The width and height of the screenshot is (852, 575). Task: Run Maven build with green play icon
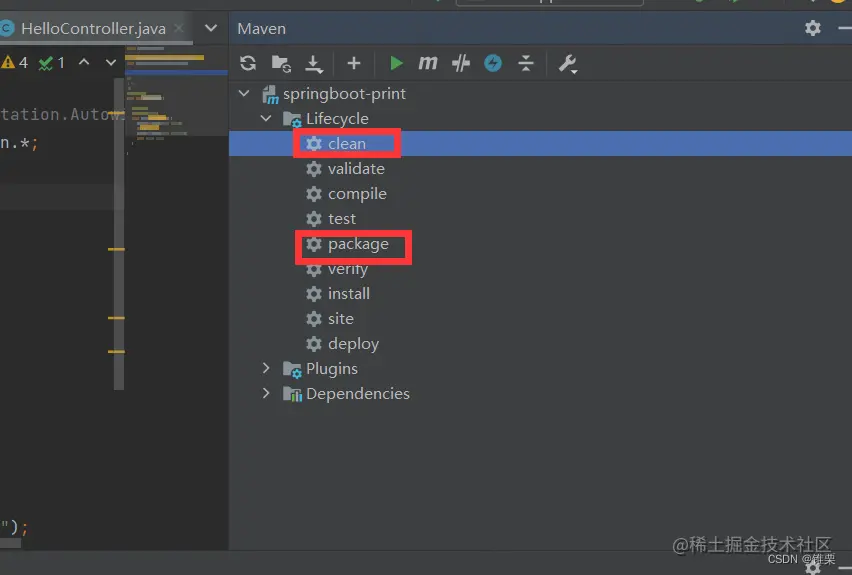396,64
